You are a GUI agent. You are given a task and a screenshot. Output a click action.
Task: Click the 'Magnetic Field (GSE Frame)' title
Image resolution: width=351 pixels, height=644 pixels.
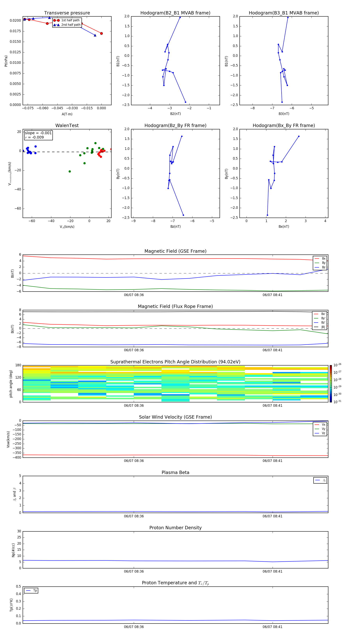(175, 251)
